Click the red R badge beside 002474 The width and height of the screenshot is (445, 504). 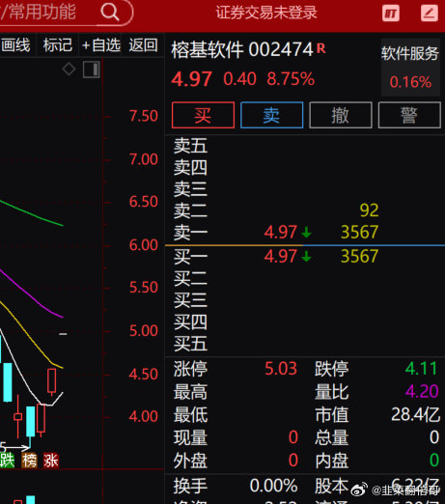coord(320,48)
